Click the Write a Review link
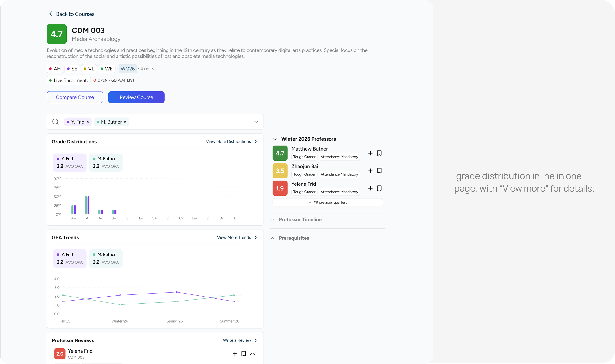 click(240, 340)
